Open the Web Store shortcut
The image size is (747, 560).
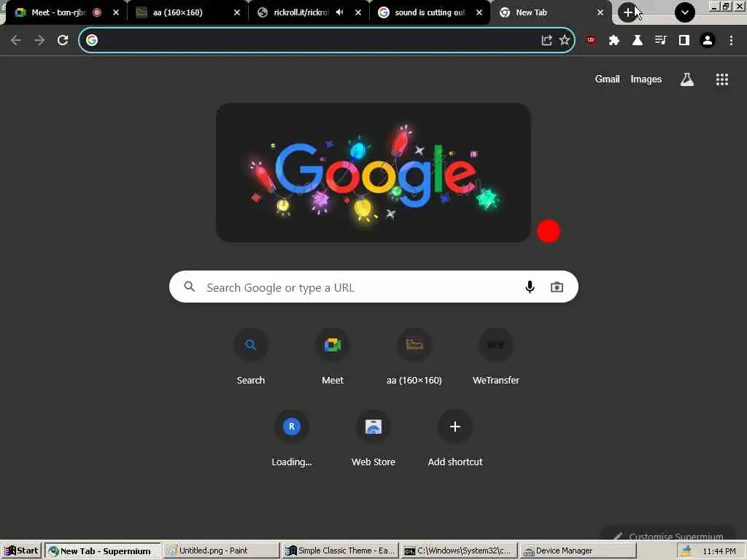tap(373, 438)
